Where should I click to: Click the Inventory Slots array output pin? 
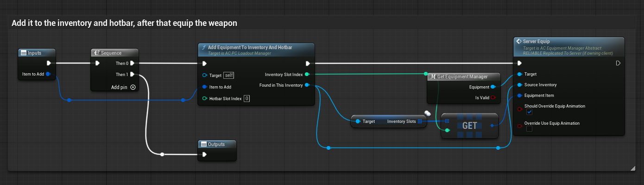coord(420,121)
